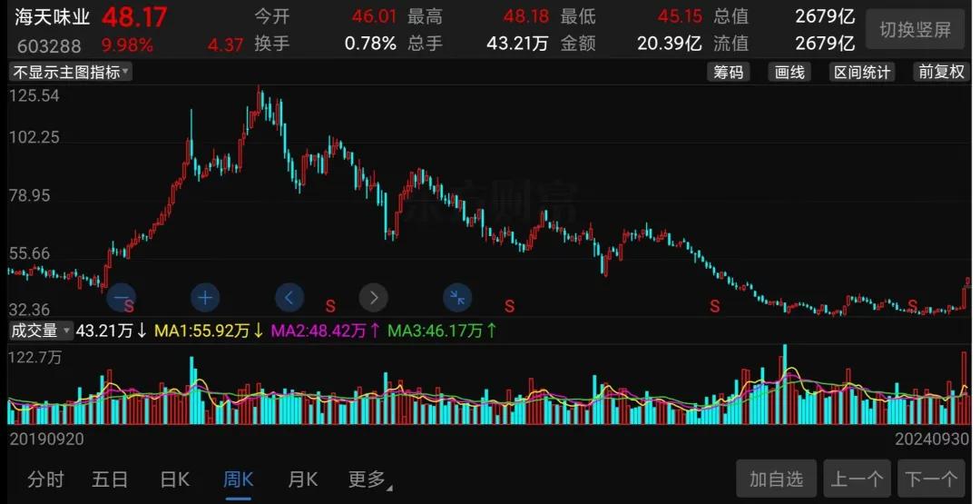Click the MA2:48.42万 volume average label

[325, 331]
